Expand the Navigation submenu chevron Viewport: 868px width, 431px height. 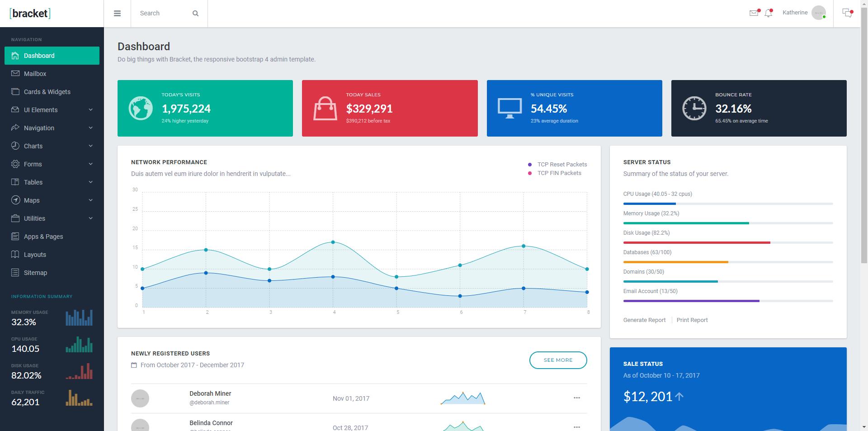90,128
